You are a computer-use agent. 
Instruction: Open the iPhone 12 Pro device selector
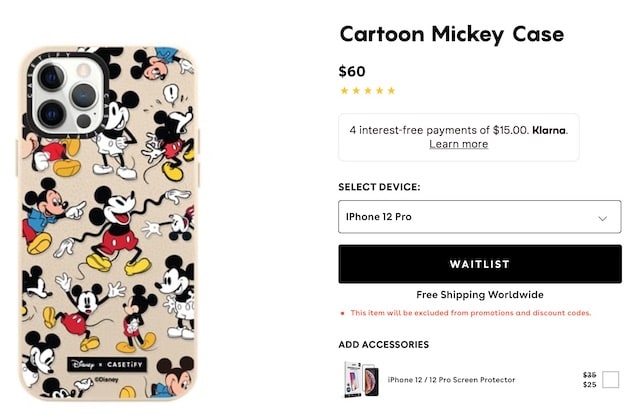480,217
